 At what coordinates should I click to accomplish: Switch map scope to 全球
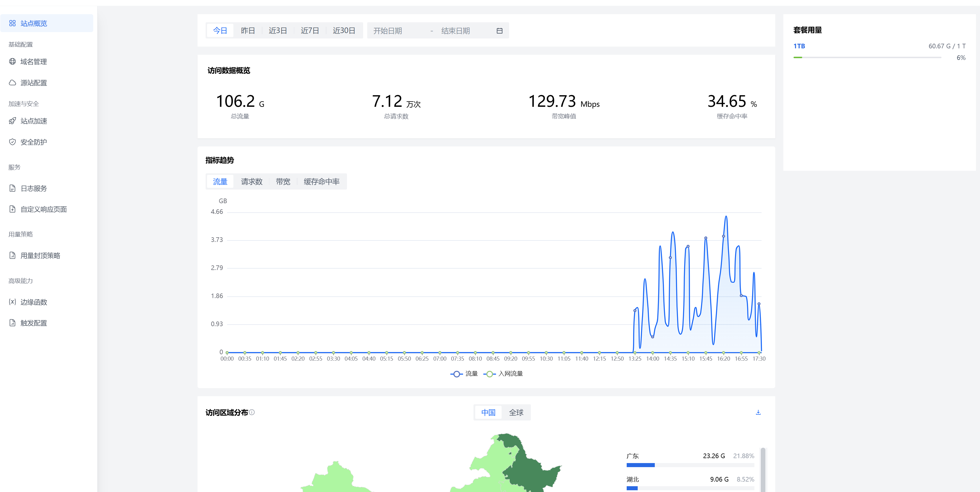tap(516, 412)
